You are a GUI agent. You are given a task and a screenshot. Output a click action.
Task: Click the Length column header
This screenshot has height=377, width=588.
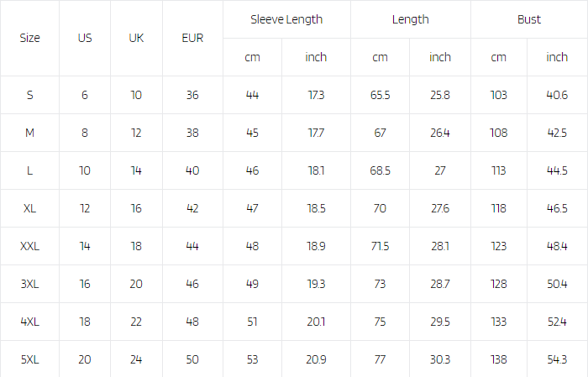[410, 19]
